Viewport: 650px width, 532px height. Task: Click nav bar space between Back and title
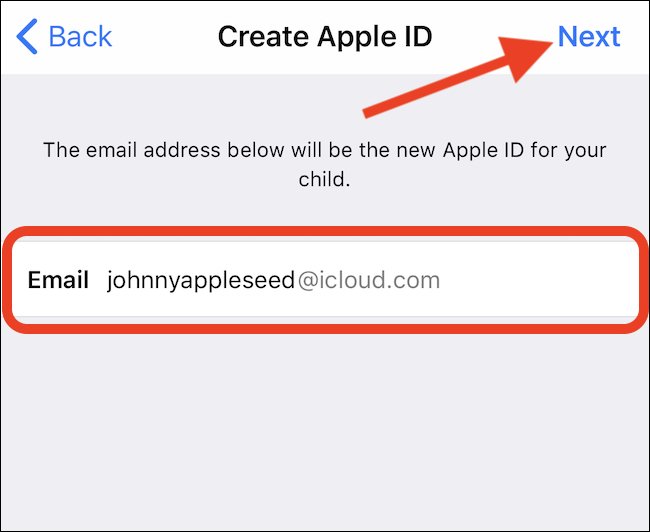pos(165,36)
